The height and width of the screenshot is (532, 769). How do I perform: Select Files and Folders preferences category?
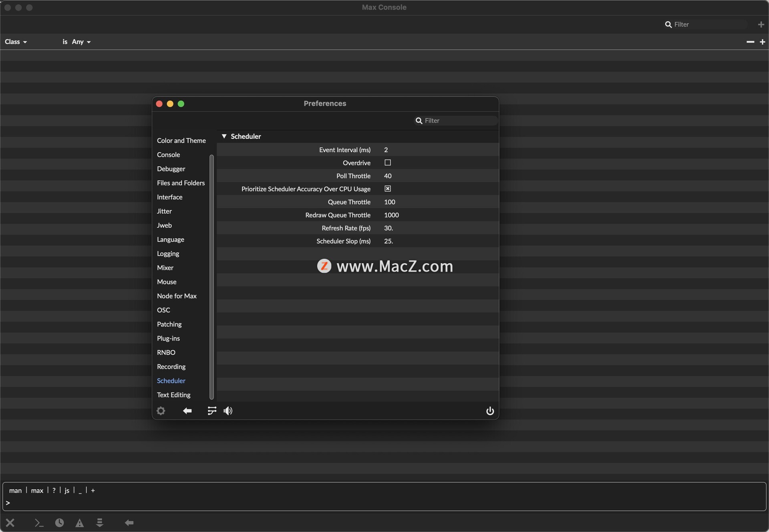(x=181, y=183)
